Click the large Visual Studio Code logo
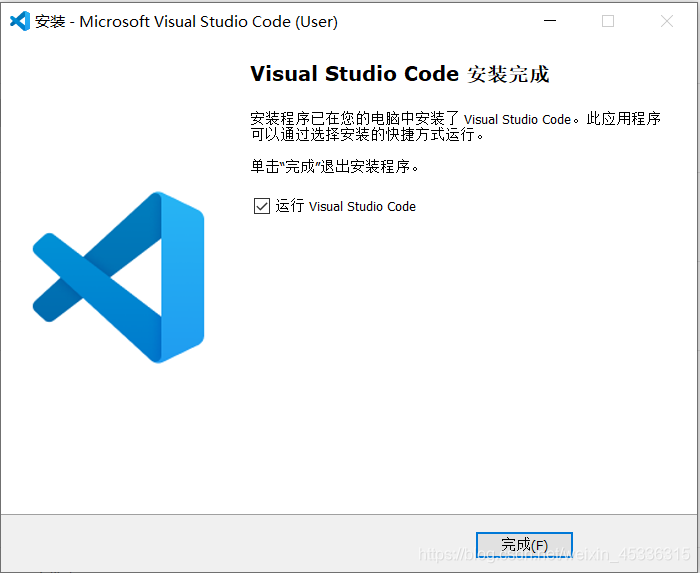The height and width of the screenshot is (573, 700). pos(118,277)
